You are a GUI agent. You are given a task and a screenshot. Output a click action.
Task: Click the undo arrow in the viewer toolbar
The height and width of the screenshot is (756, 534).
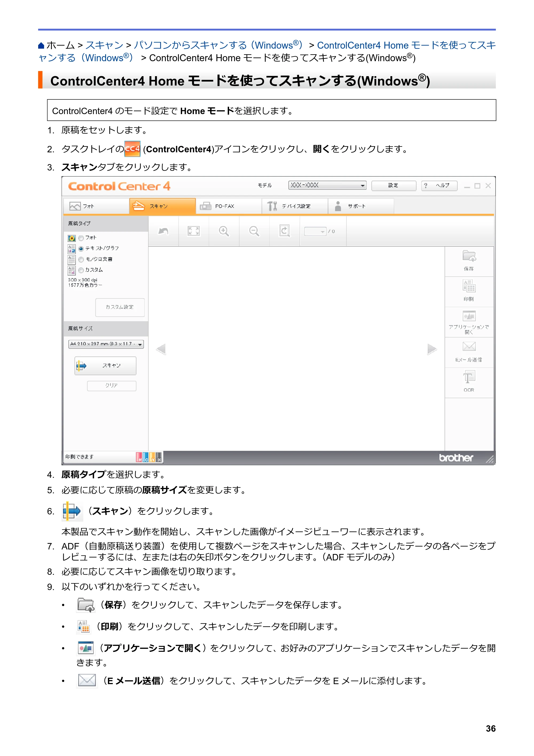(163, 231)
